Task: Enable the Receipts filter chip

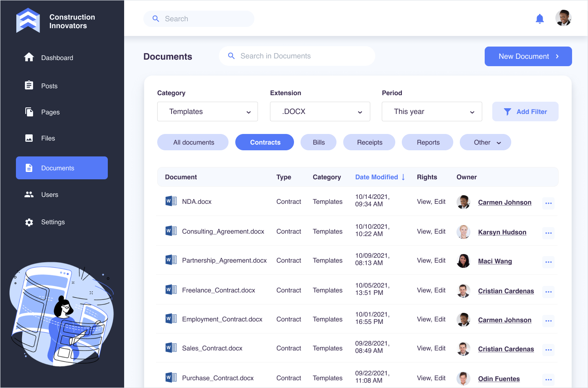Action: tap(369, 142)
